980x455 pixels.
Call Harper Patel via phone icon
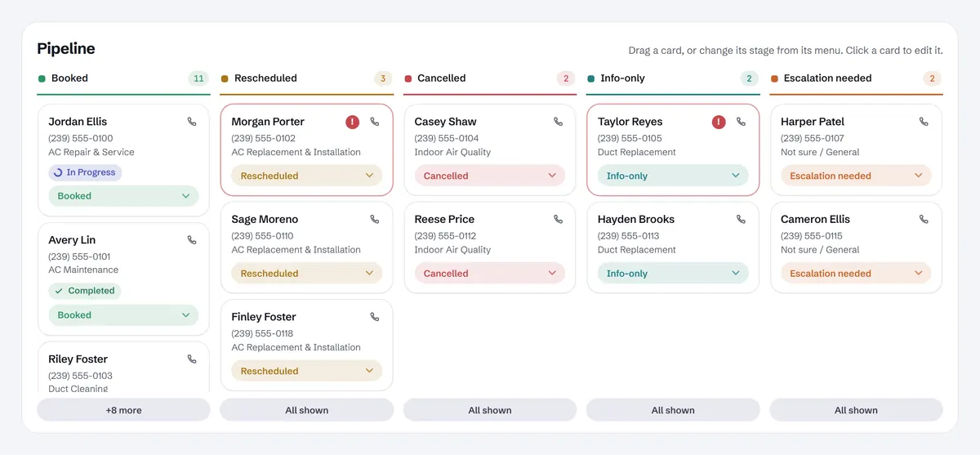click(924, 122)
